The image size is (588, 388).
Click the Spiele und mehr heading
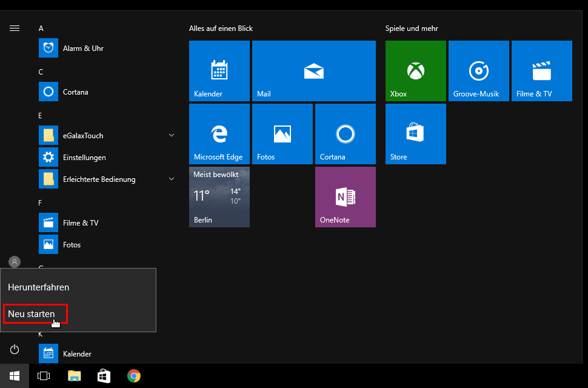pyautogui.click(x=412, y=28)
